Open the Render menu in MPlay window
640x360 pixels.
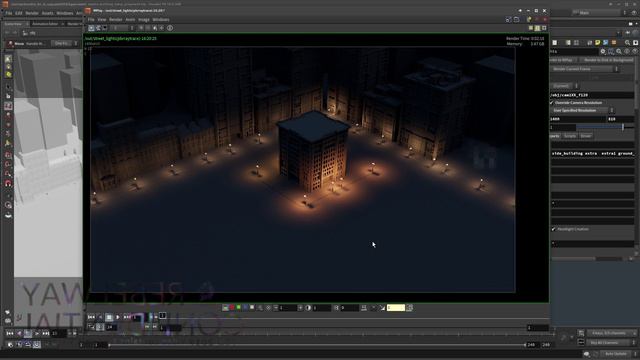pyautogui.click(x=116, y=20)
